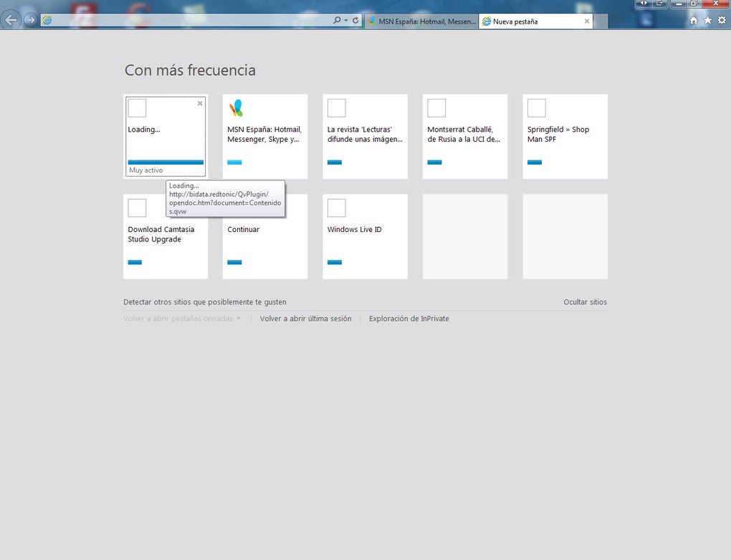Open the Springfield Shop Man SPF tile
Image resolution: width=731 pixels, height=560 pixels.
[x=565, y=137]
